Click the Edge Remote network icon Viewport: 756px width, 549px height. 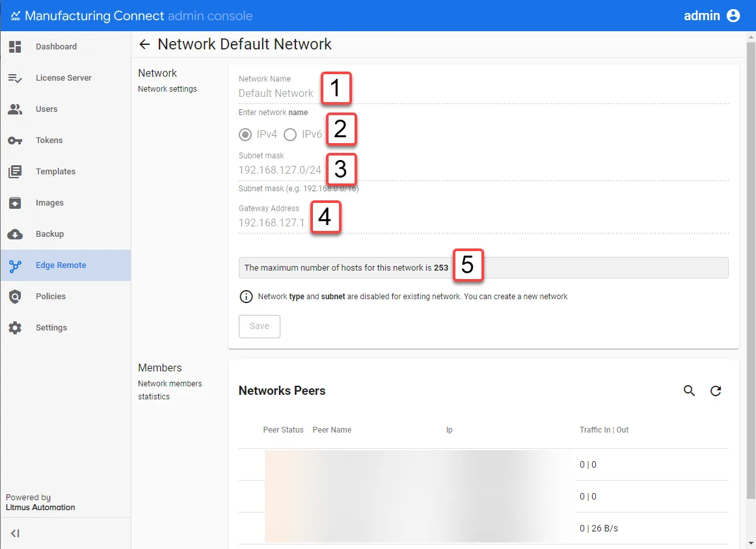(x=15, y=265)
